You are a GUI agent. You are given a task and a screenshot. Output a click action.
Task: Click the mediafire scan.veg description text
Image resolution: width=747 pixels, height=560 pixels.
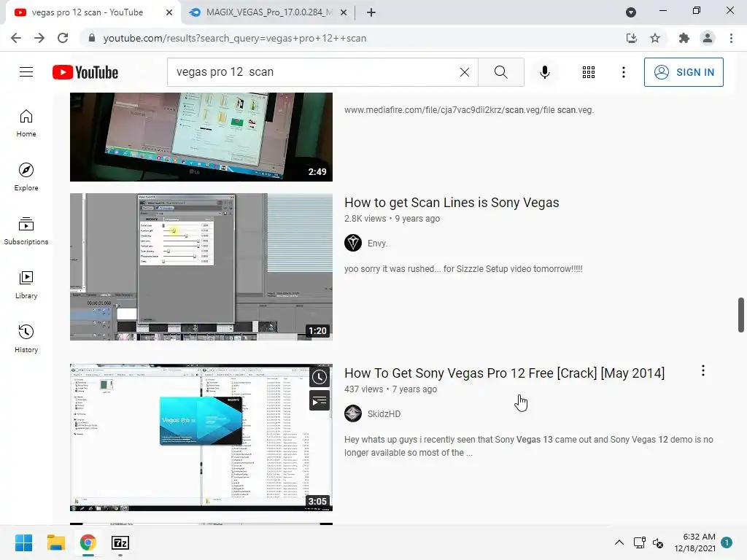(x=469, y=110)
